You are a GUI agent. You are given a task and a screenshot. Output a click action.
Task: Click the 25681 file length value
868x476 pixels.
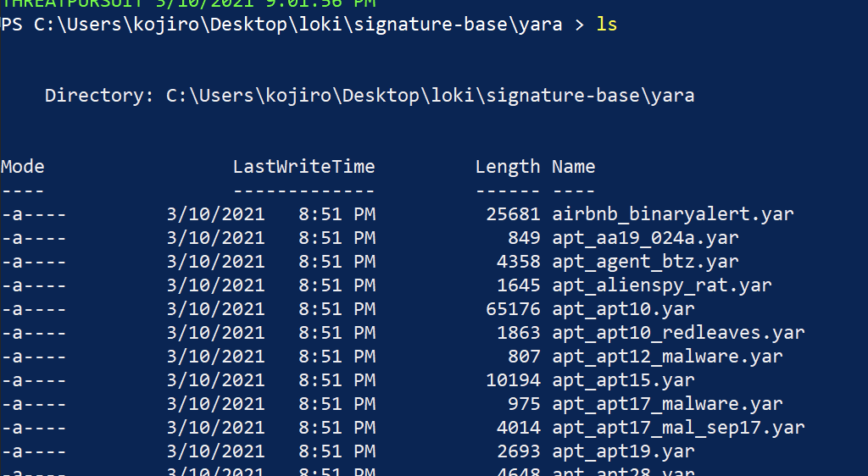513,214
